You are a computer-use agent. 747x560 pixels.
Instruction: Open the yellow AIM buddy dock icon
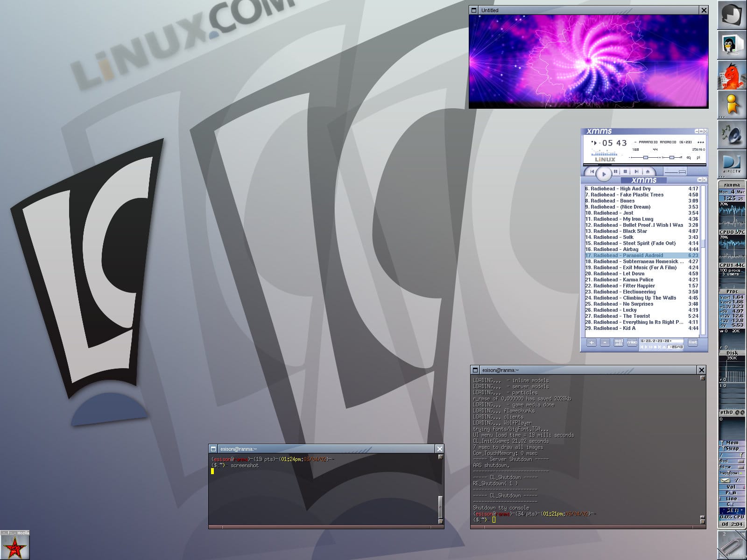pos(732,105)
